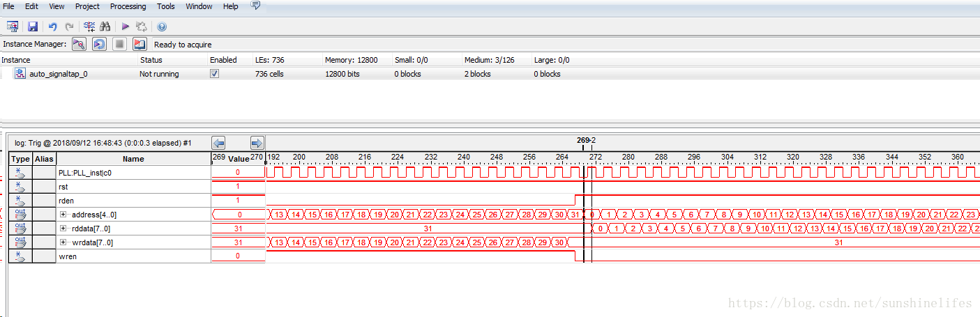Click Autorun Analysis in Instance Manager

point(100,45)
